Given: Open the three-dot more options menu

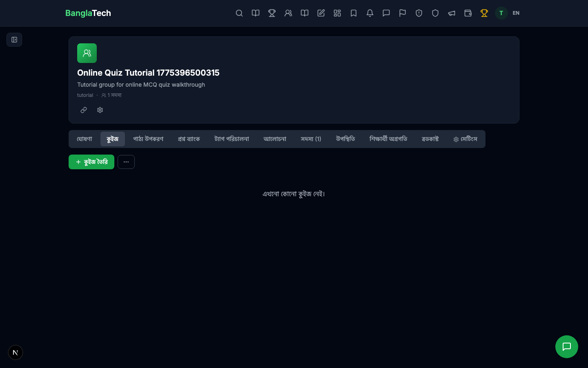Looking at the screenshot, I should tap(126, 162).
